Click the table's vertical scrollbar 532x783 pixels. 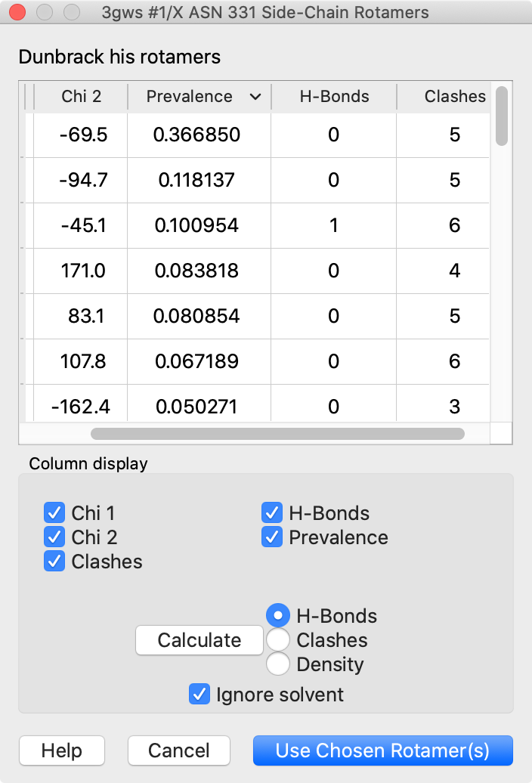pos(502,115)
